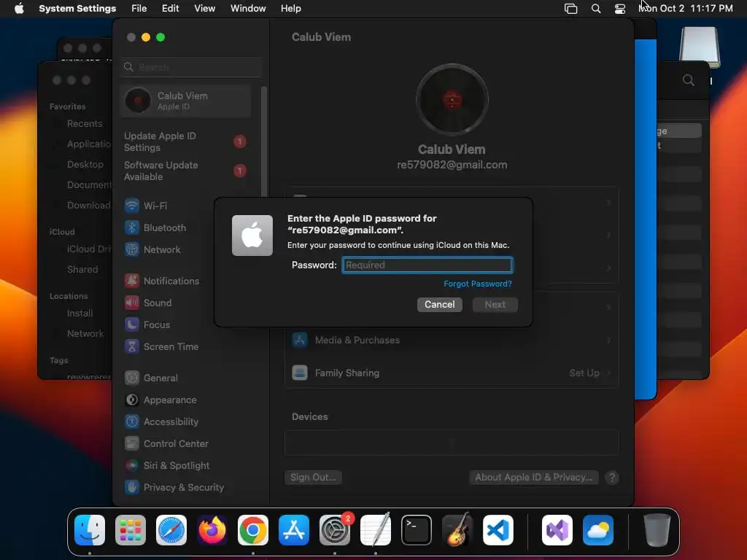Launch Visual Studio purple icon in Dock
The height and width of the screenshot is (560, 747).
(x=557, y=530)
